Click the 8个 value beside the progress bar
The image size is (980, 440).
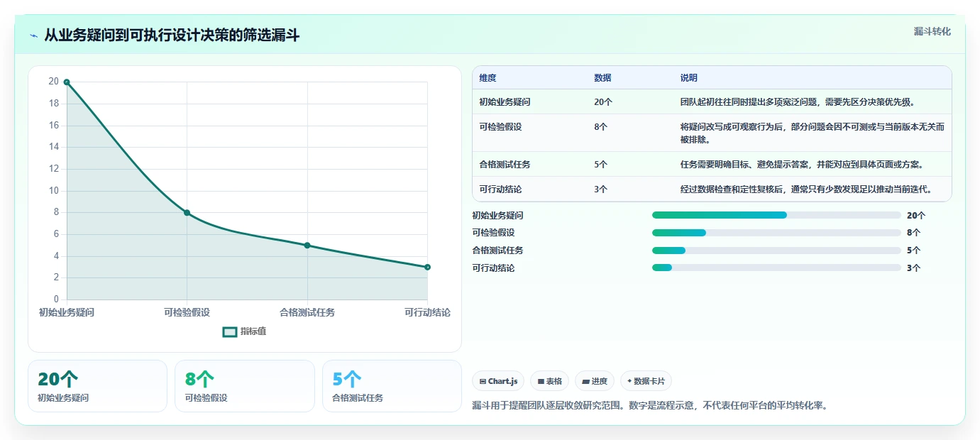[914, 233]
